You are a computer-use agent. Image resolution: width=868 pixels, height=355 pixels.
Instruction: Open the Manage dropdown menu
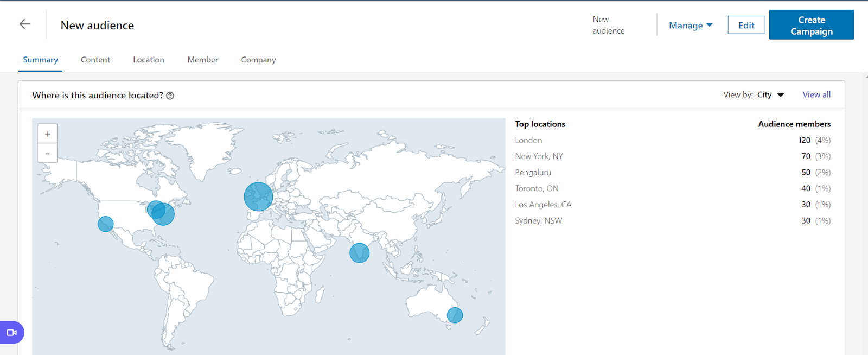690,26
